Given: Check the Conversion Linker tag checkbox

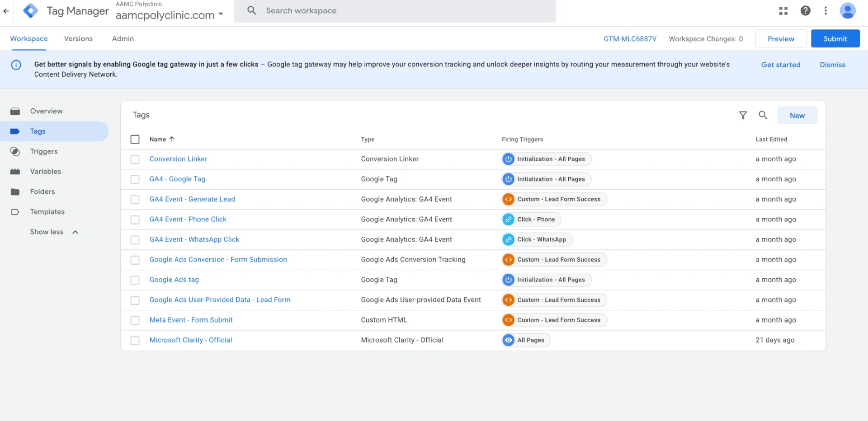Looking at the screenshot, I should (135, 159).
